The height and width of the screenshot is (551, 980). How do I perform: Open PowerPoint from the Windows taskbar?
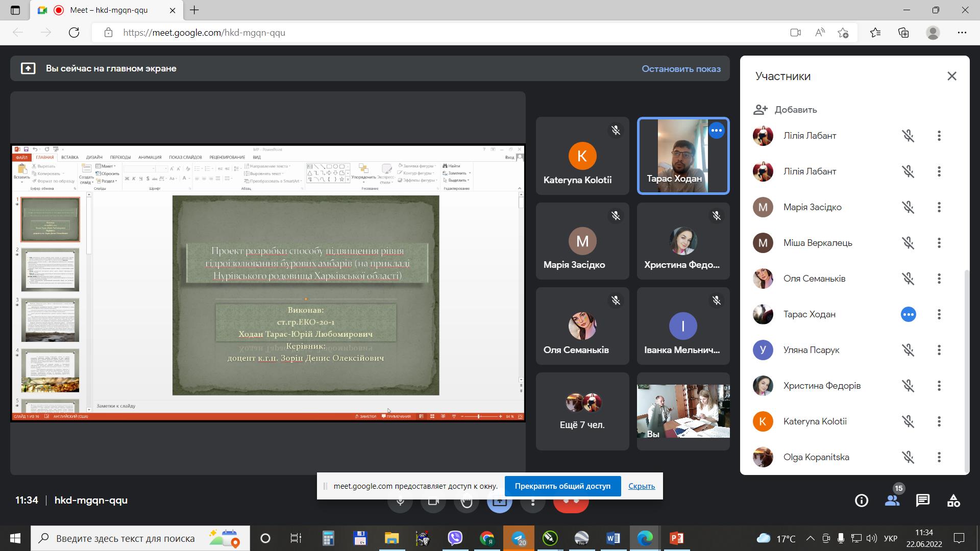coord(676,538)
